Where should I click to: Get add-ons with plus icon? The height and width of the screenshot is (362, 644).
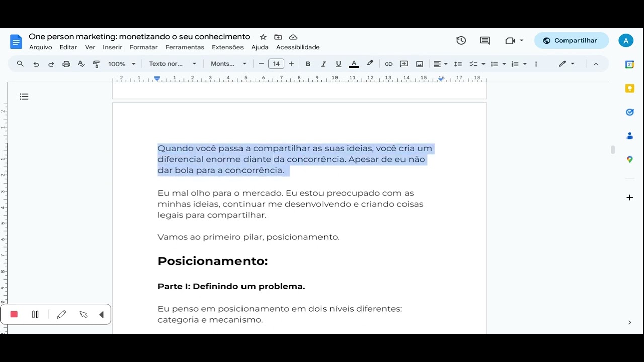click(629, 197)
